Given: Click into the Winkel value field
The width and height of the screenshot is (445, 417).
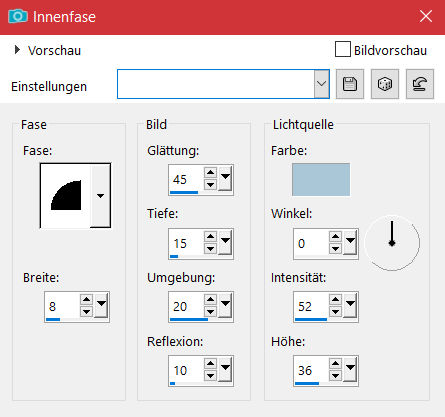Looking at the screenshot, I should click(x=311, y=243).
